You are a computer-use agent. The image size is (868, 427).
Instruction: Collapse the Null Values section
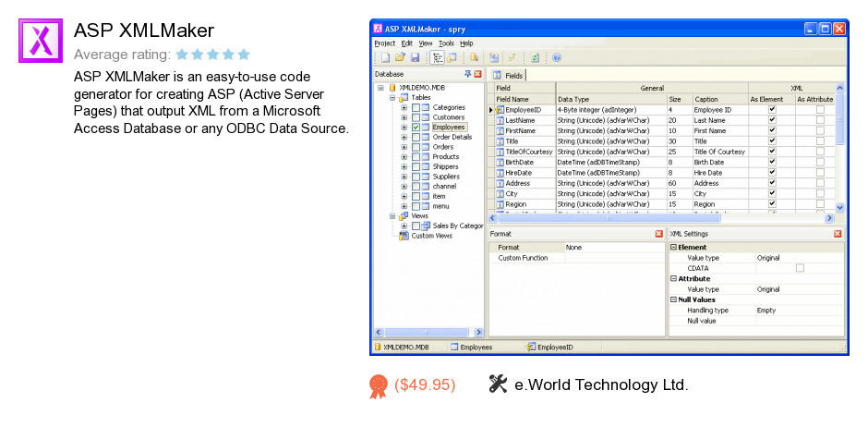[x=674, y=299]
